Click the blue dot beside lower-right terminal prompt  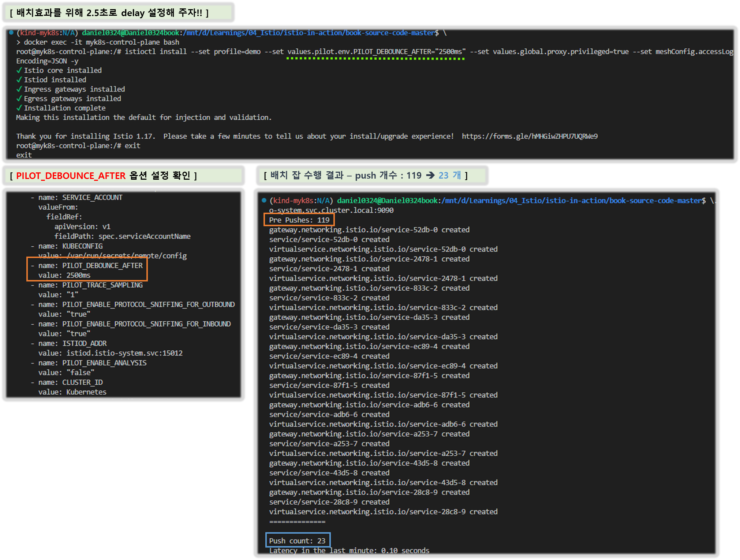[x=264, y=200]
